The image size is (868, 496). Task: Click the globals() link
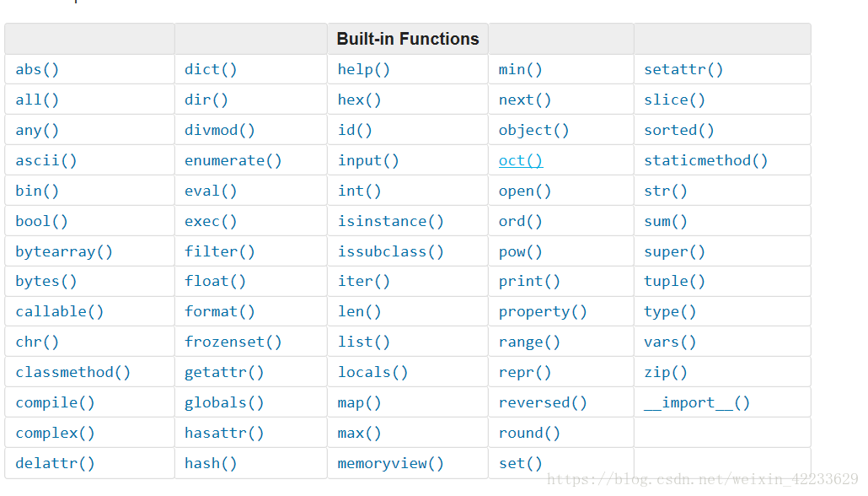[x=224, y=402]
